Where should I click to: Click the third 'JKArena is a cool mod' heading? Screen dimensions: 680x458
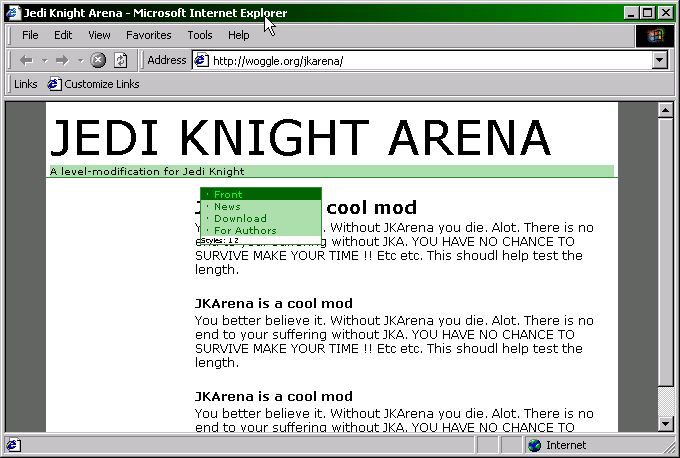tap(274, 396)
